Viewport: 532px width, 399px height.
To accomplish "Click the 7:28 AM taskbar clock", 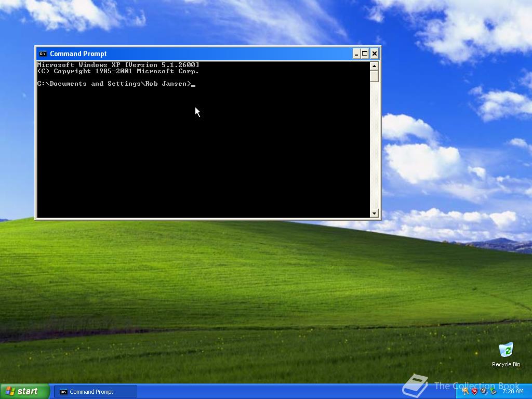I will pos(513,391).
